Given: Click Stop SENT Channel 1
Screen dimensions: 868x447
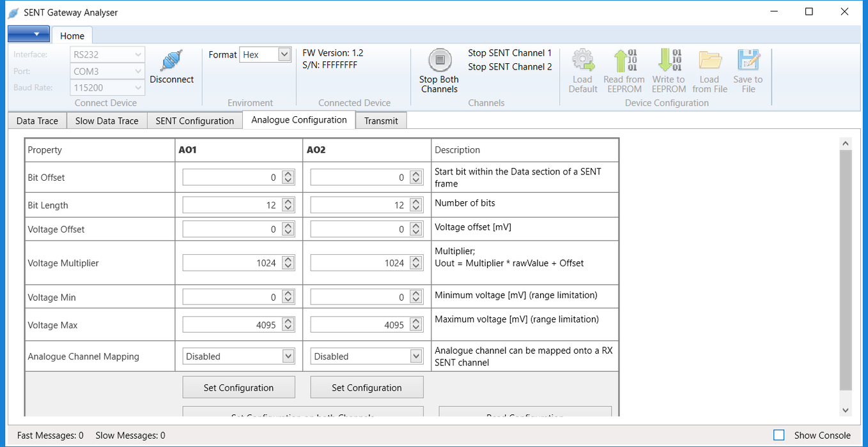Looking at the screenshot, I should tap(509, 53).
